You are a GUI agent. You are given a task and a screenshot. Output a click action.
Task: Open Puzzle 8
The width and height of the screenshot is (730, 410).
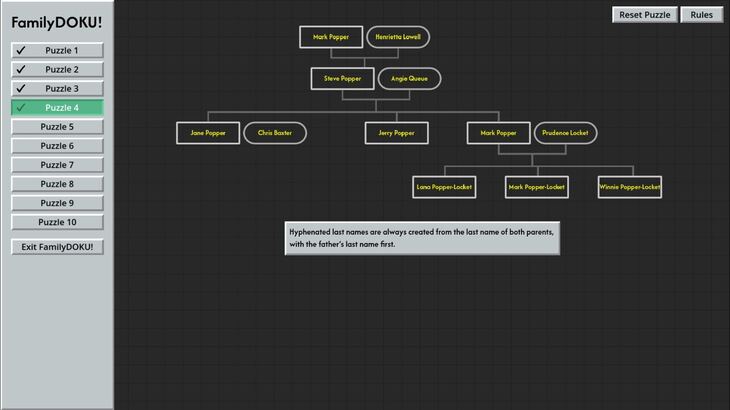[57, 184]
